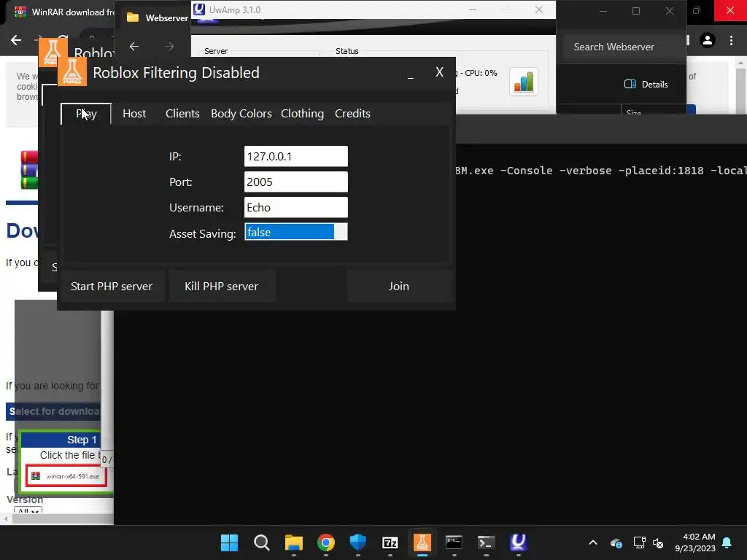Viewport: 747px width, 560px height.
Task: Open notifications bell icon
Action: [727, 542]
